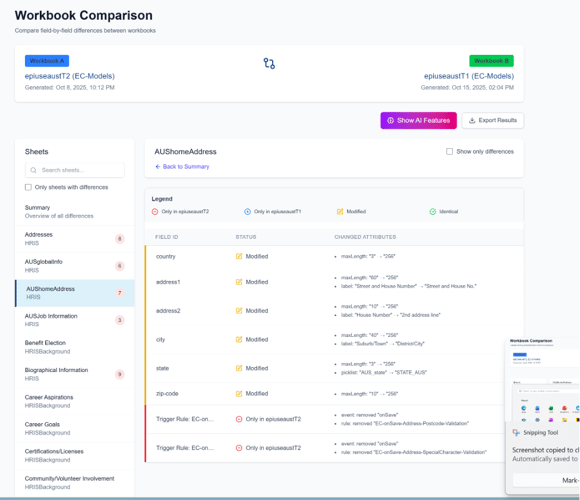
Task: Click the Addresses difference count badge
Action: click(119, 239)
